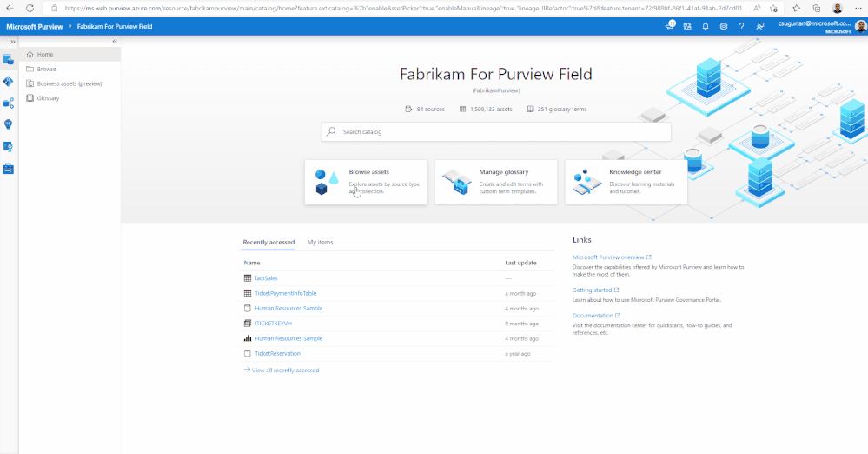
Task: Open the Getting started link
Action: 596,290
